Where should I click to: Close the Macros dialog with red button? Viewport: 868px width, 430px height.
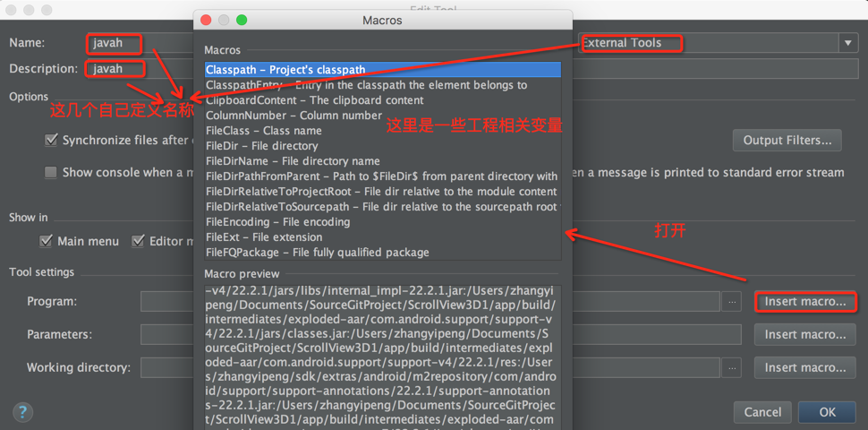coord(207,20)
